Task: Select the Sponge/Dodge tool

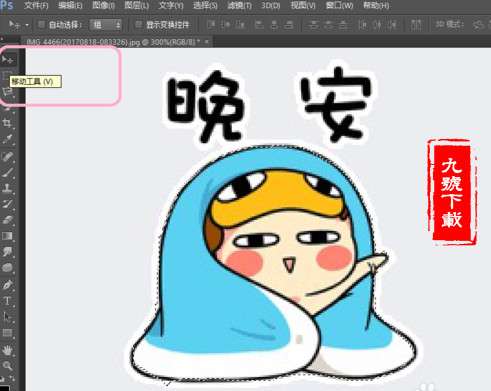Action: point(7,268)
